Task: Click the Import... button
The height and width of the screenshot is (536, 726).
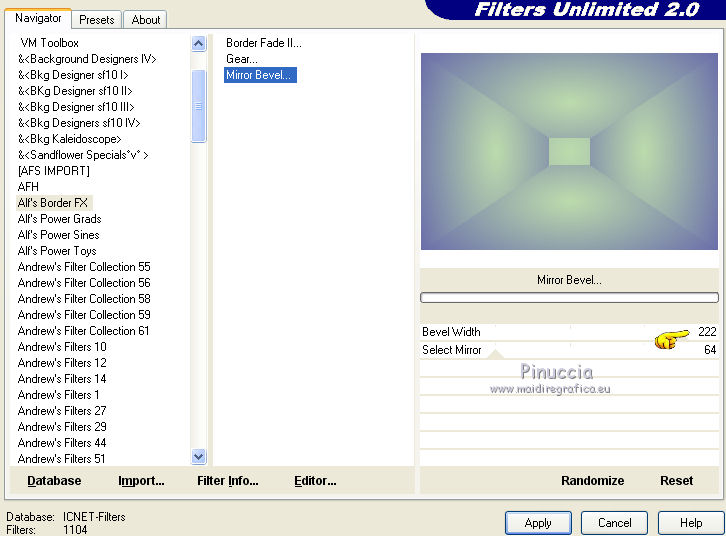Action: pyautogui.click(x=141, y=481)
